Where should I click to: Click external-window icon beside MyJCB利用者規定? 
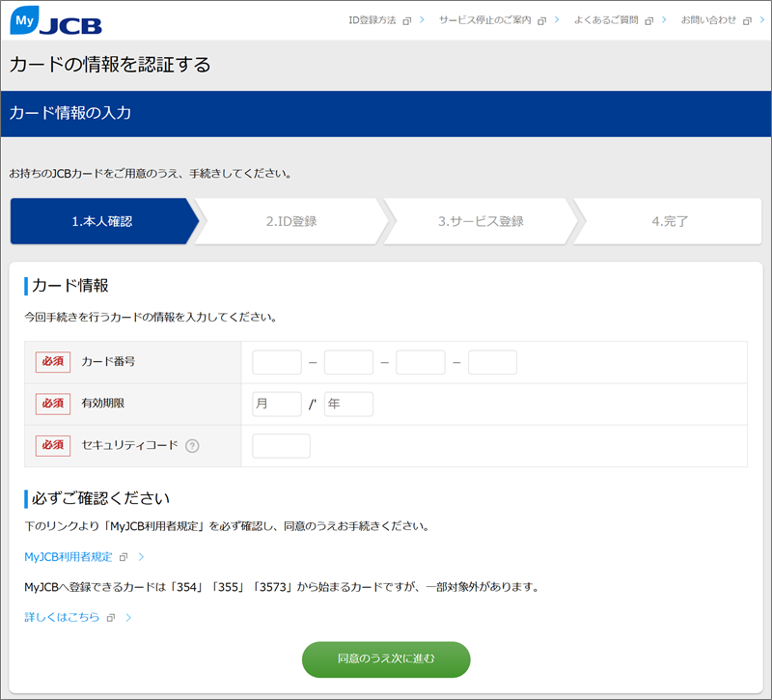(124, 557)
